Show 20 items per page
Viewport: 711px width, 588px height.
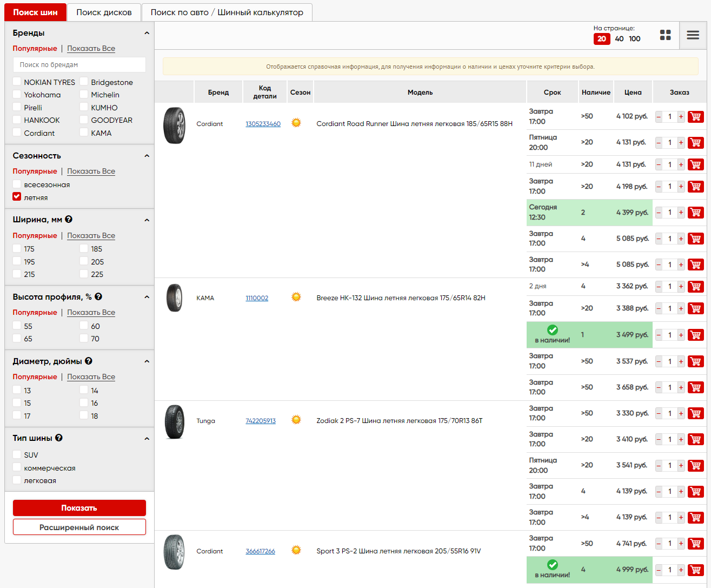pyautogui.click(x=602, y=38)
